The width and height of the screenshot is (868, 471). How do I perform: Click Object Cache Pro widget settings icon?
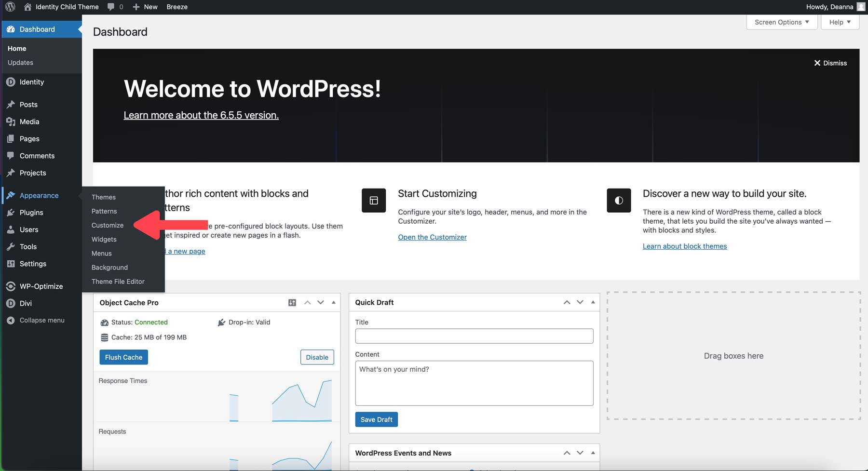[x=292, y=303]
